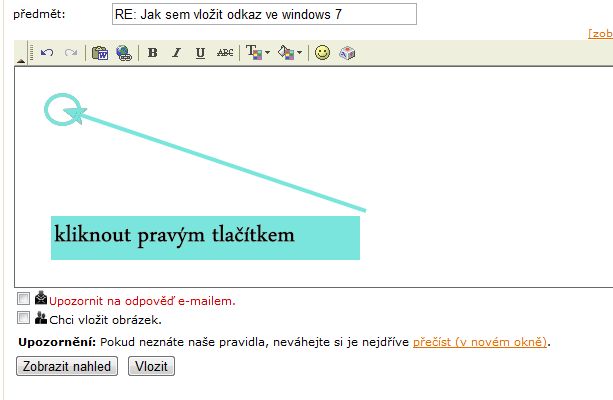
Task: Click the cube icon in the toolbar
Action: [347, 53]
